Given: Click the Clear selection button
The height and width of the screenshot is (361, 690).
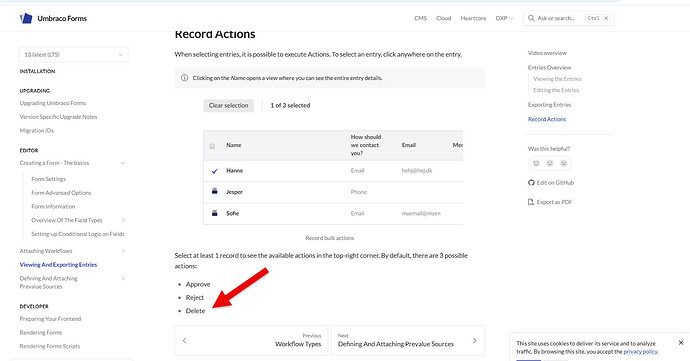Looking at the screenshot, I should pyautogui.click(x=228, y=105).
